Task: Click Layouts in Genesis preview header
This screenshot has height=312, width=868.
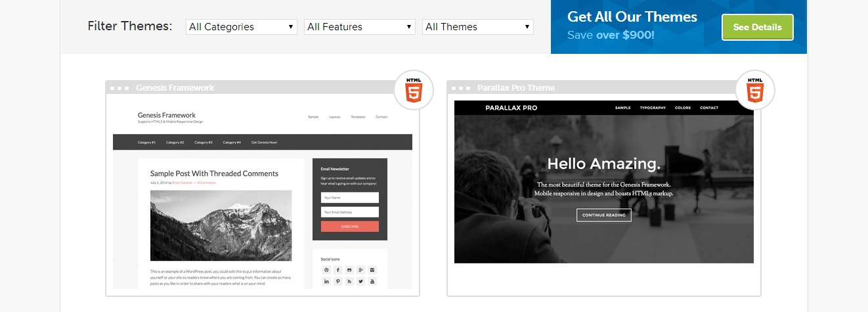Action: tap(335, 117)
